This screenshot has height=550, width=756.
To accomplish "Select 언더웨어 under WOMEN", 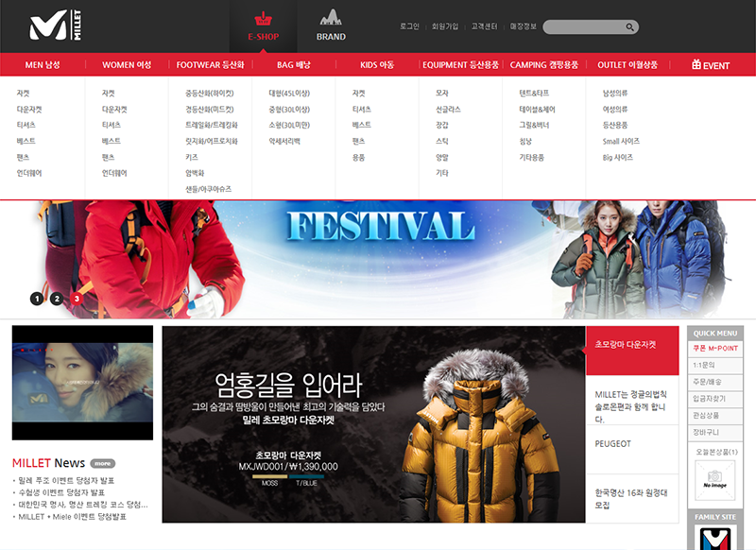I will point(114,173).
